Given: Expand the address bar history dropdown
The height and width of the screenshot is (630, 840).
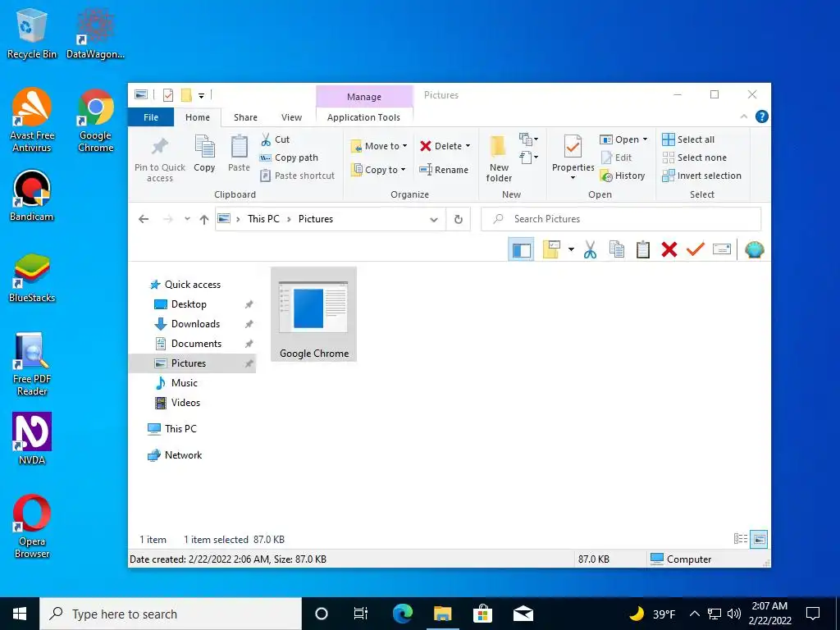Looking at the screenshot, I should pos(434,219).
